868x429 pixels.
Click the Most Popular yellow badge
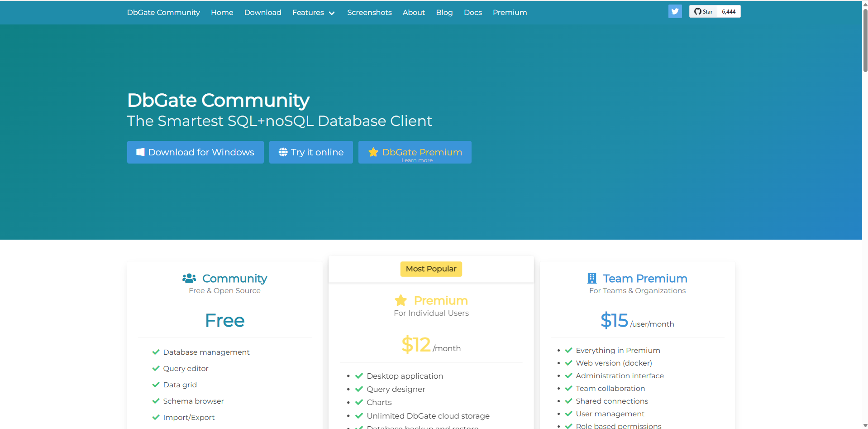[431, 269]
